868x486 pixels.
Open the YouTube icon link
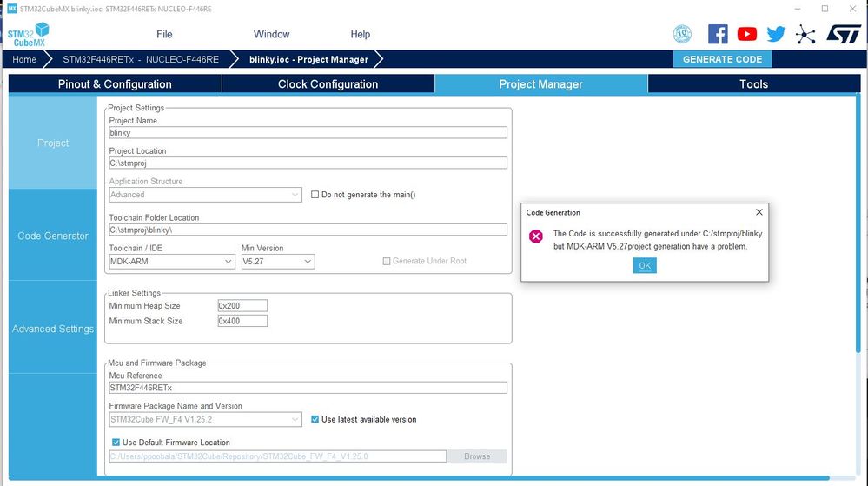(x=746, y=35)
